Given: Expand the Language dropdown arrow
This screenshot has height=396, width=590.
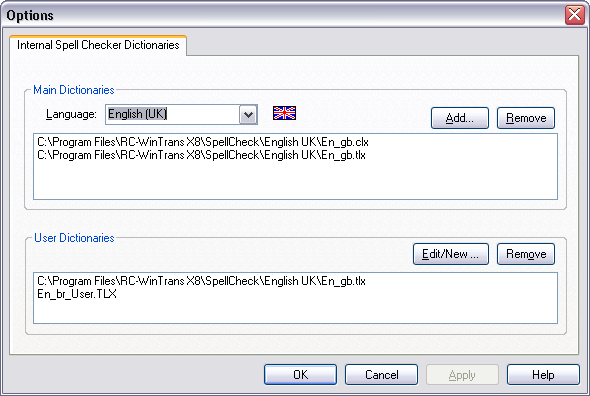Looking at the screenshot, I should tap(248, 114).
